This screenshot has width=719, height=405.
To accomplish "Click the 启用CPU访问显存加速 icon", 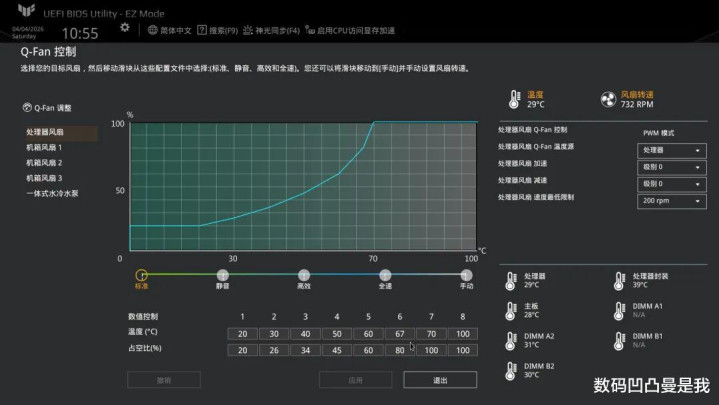I will click(x=311, y=30).
